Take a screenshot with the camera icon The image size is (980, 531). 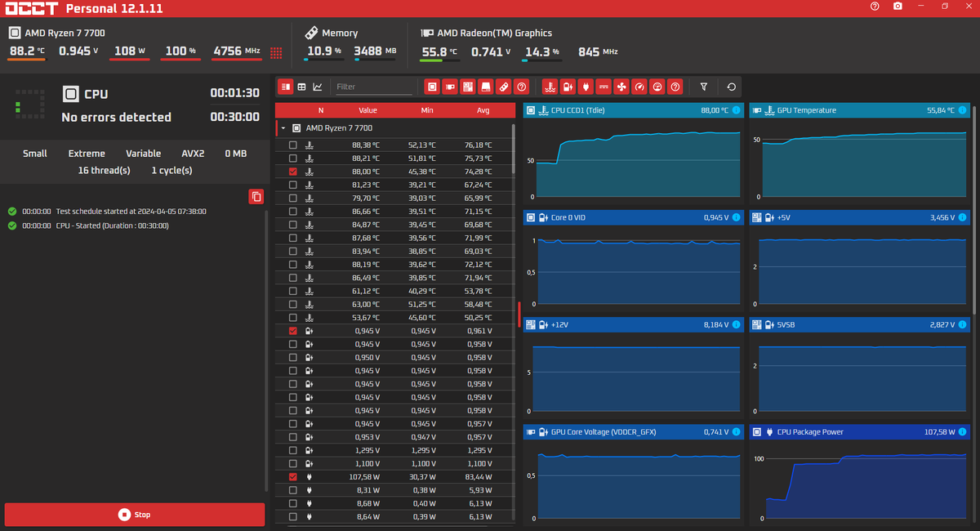[x=898, y=7]
